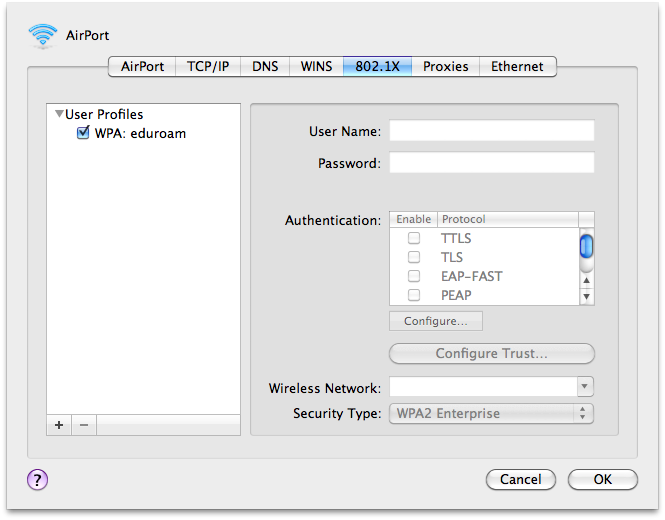This screenshot has height=520, width=665.
Task: Focus the Password field
Action: (492, 162)
